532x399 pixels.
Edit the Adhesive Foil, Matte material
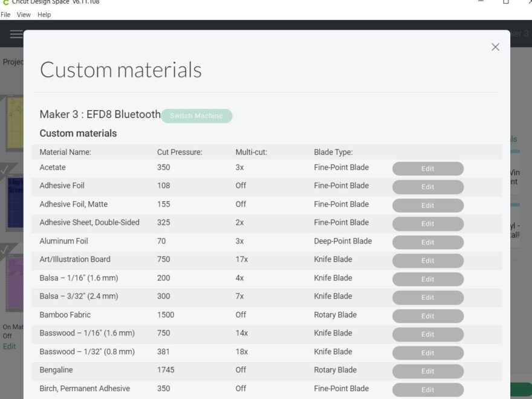point(427,206)
